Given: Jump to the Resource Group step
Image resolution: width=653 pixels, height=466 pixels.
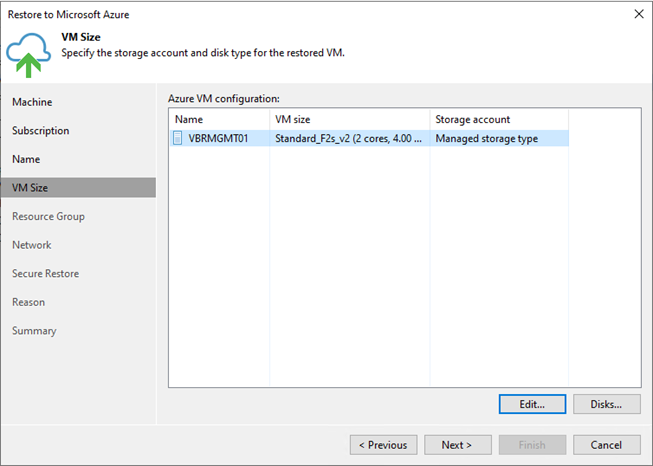Looking at the screenshot, I should coord(48,216).
